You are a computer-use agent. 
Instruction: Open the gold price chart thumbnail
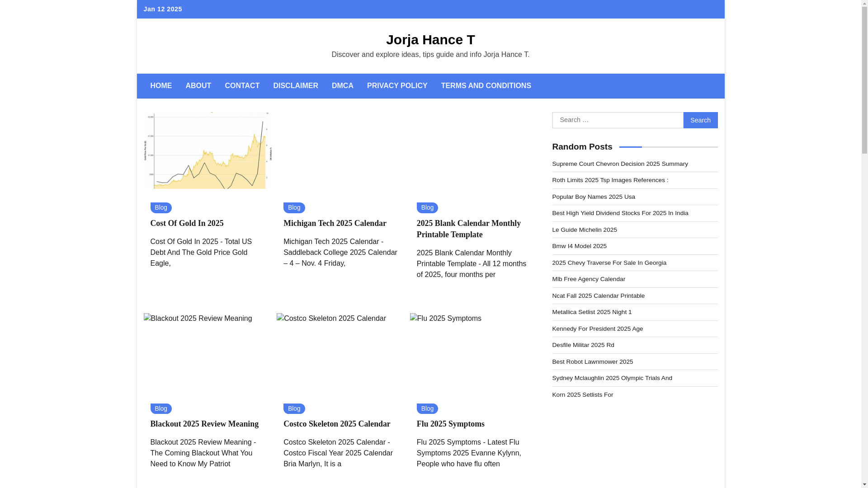(x=208, y=150)
